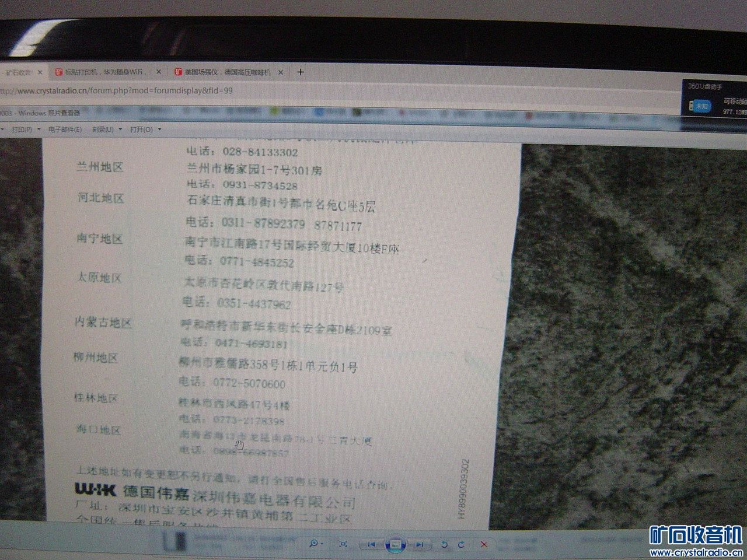Open the zoom magnifier in Photo Viewer
This screenshot has height=560, width=747.
click(x=314, y=544)
